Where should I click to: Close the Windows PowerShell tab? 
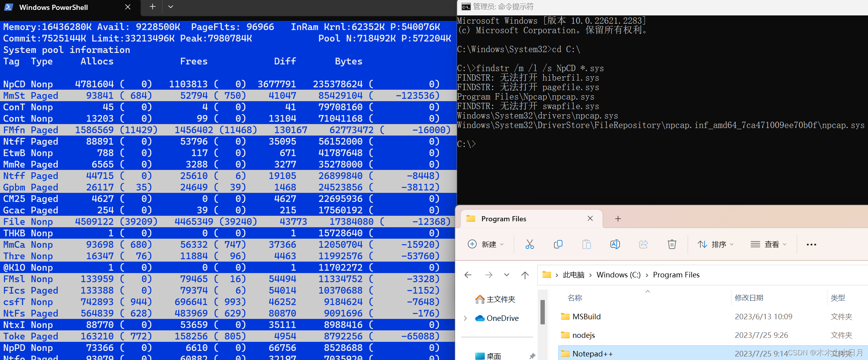pos(128,7)
